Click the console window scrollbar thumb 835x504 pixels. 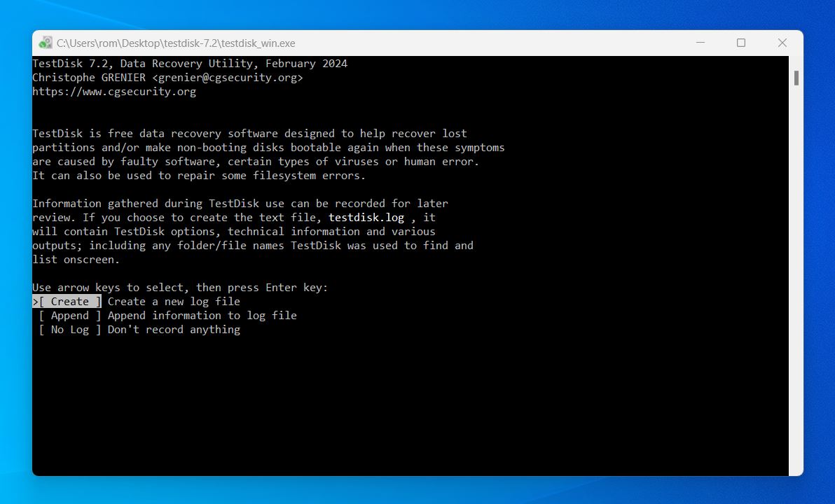pos(796,78)
